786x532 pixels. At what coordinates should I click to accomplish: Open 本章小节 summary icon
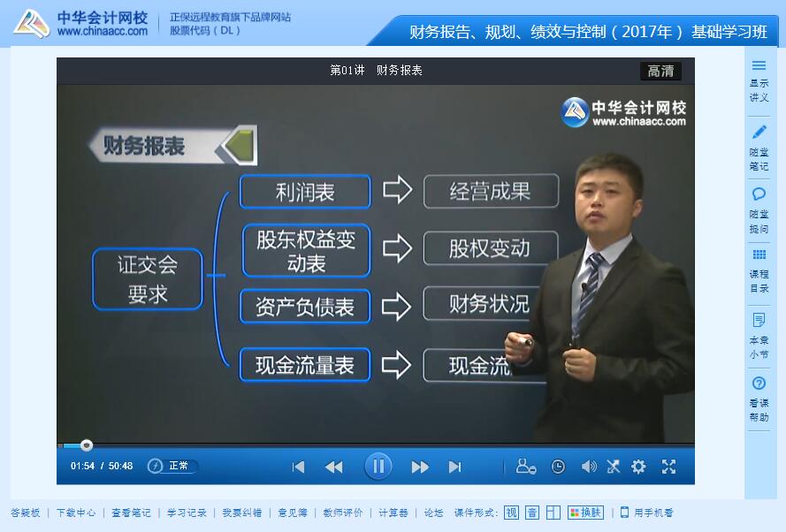pyautogui.click(x=759, y=320)
